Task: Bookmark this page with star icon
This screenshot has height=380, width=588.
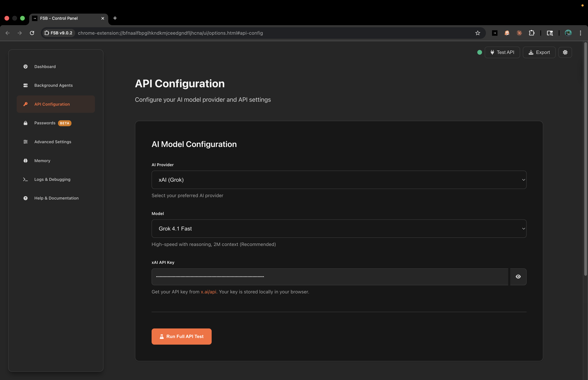Action: tap(478, 33)
